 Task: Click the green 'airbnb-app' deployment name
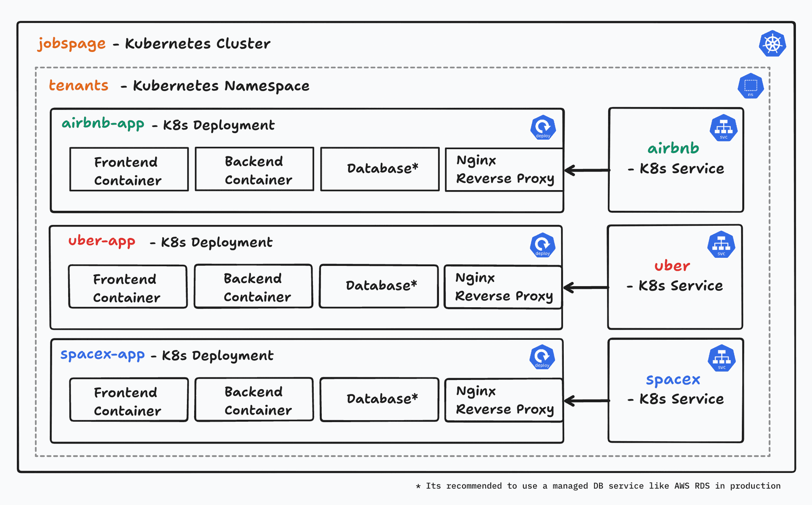click(103, 124)
